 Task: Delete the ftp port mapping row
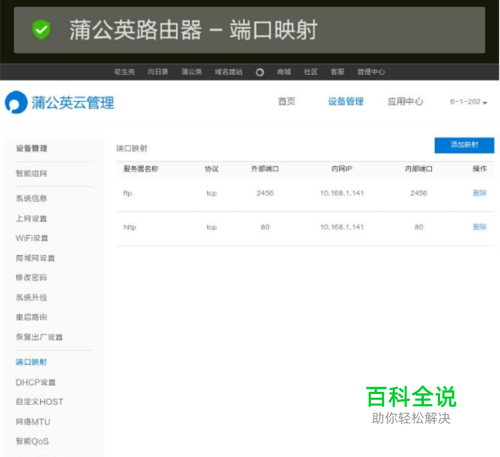click(480, 193)
